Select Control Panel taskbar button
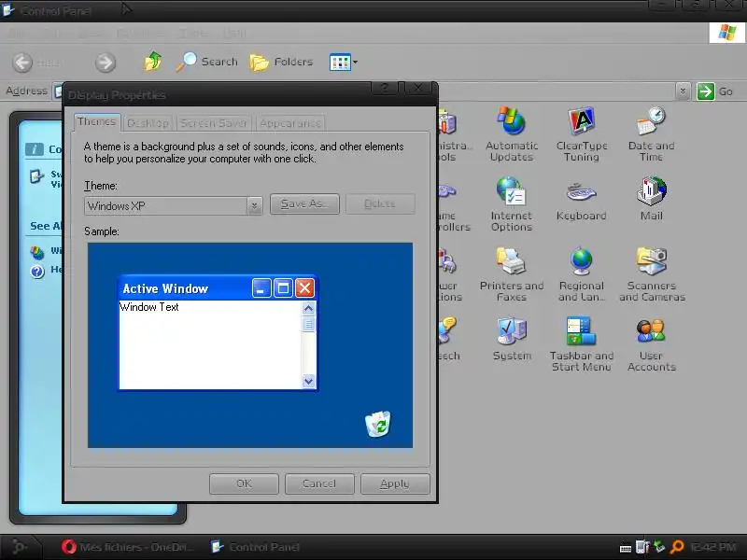Screen dimensions: 747x560 pos(255,547)
